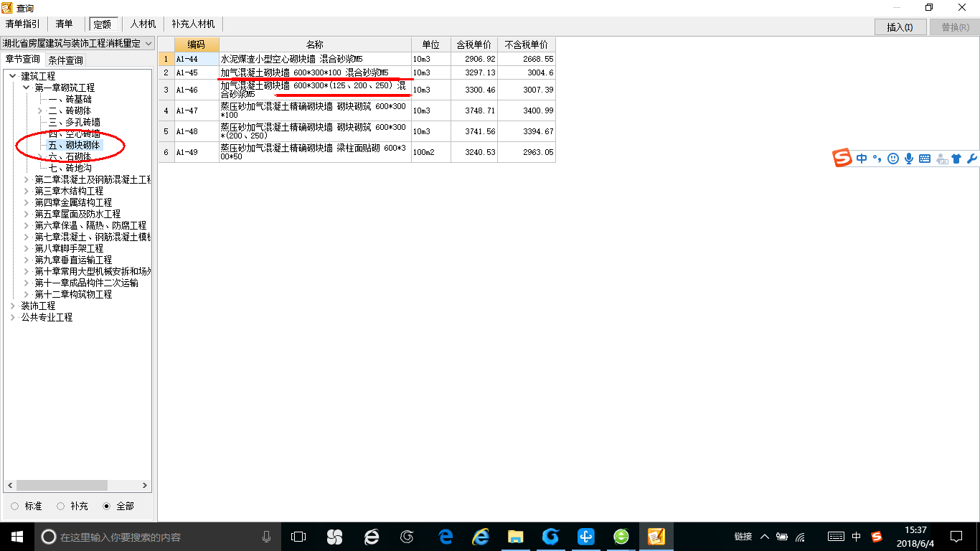Click the Cortana microphone in search box
Viewport: 980px width, 551px height.
[x=266, y=537]
